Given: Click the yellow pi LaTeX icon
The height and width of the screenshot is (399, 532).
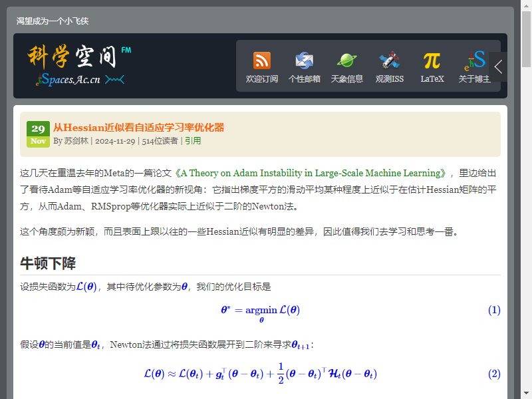Looking at the screenshot, I should tap(432, 61).
